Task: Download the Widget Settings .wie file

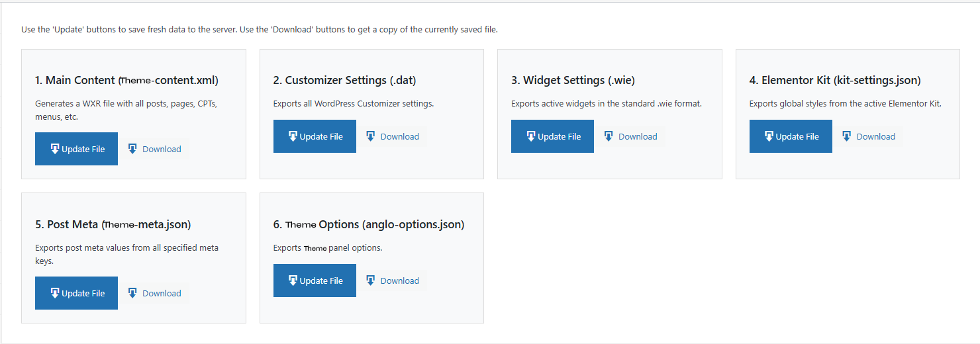Action: (x=637, y=136)
